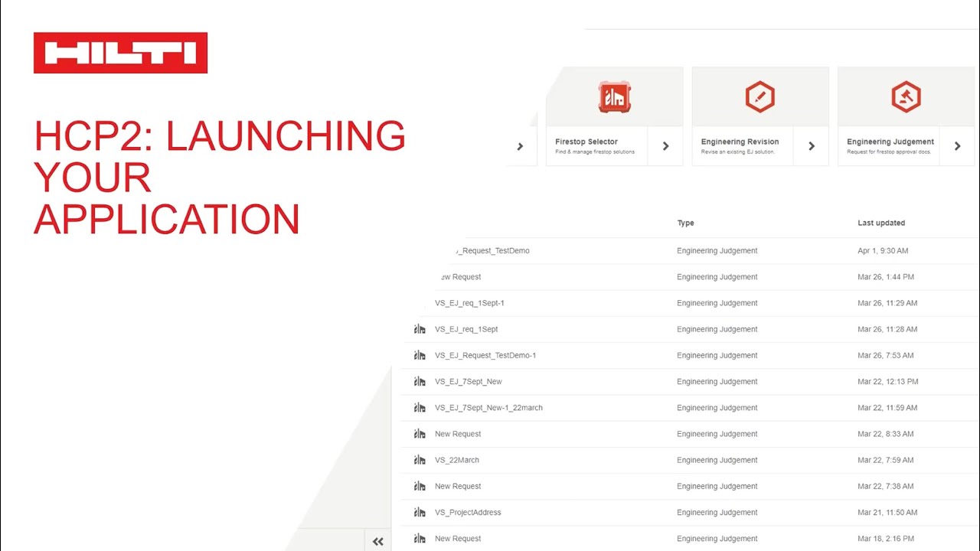This screenshot has height=551, width=980.
Task: Click project icon beside VS_ProjectAddress
Action: point(420,513)
